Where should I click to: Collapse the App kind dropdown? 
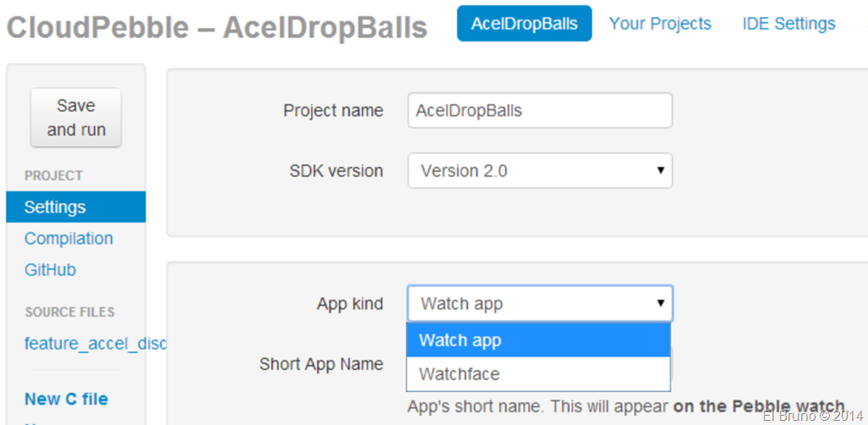pos(540,304)
